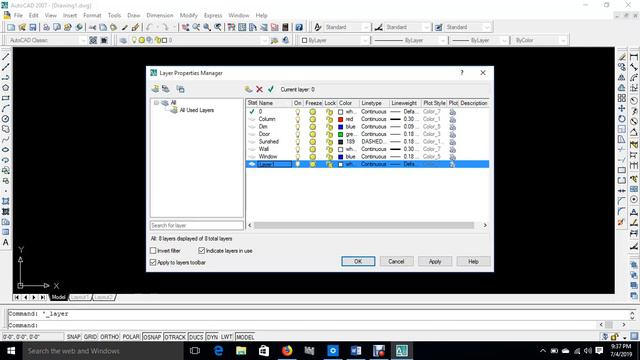Open Firefox from the Windows taskbar
The height and width of the screenshot is (360, 640).
point(287,351)
